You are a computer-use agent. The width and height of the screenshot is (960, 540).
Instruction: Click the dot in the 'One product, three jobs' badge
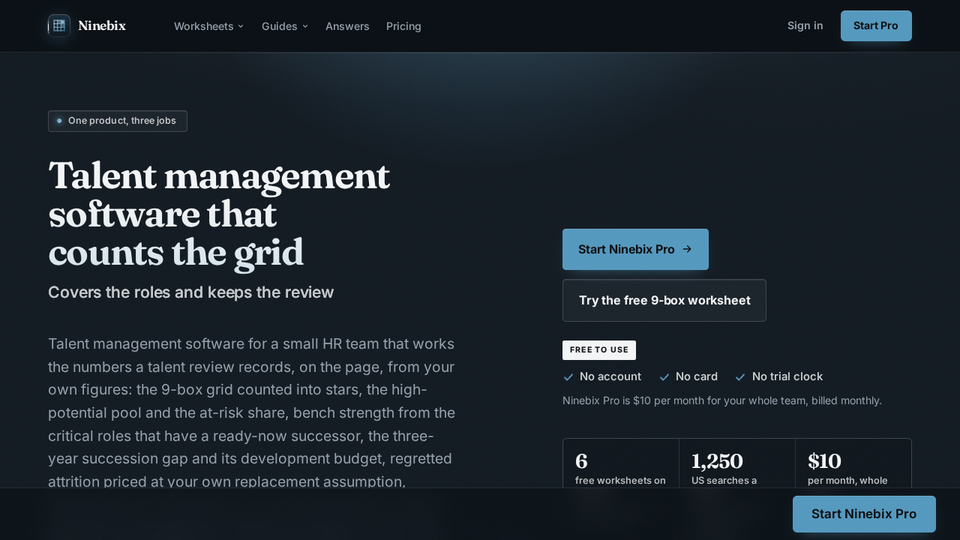tap(59, 121)
